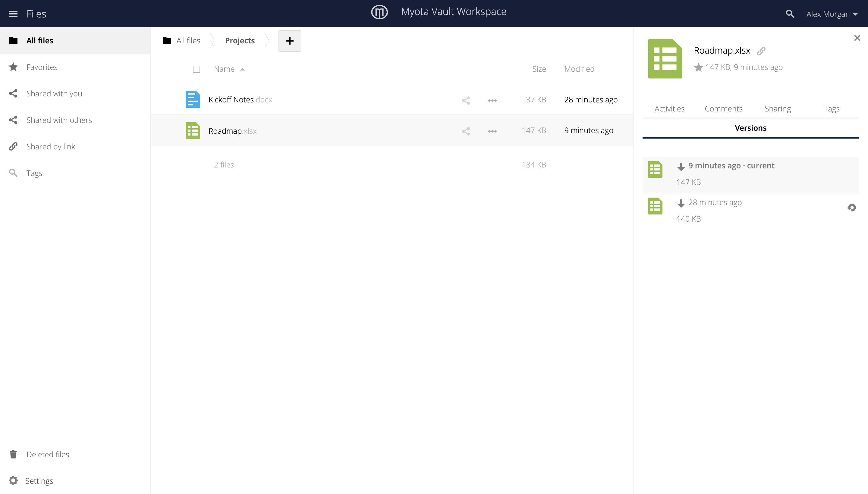
Task: Switch to the Activities tab
Action: pyautogui.click(x=669, y=108)
